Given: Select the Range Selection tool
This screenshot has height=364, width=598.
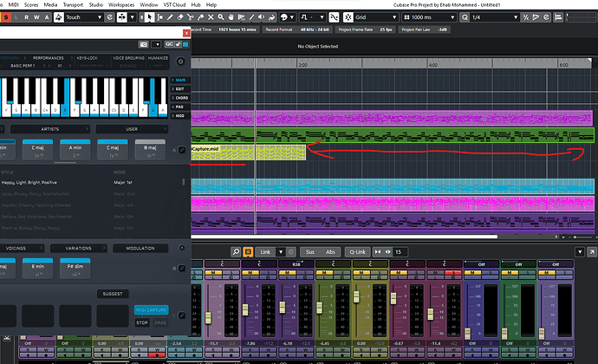Looking at the screenshot, I should 159,17.
